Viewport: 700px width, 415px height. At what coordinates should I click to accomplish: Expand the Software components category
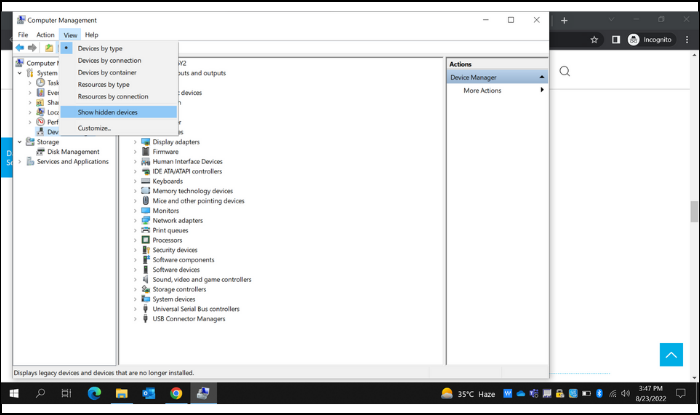pyautogui.click(x=135, y=260)
